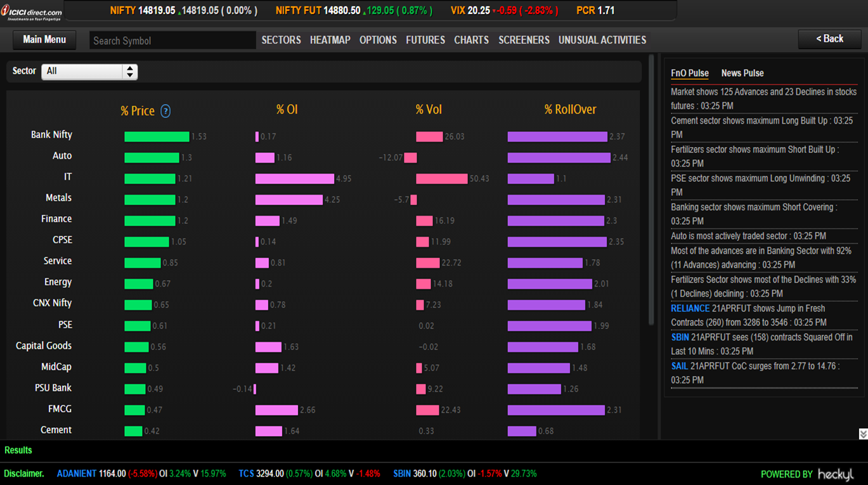868x485 pixels.
Task: Switch to the News Pulse tab
Action: [x=742, y=73]
